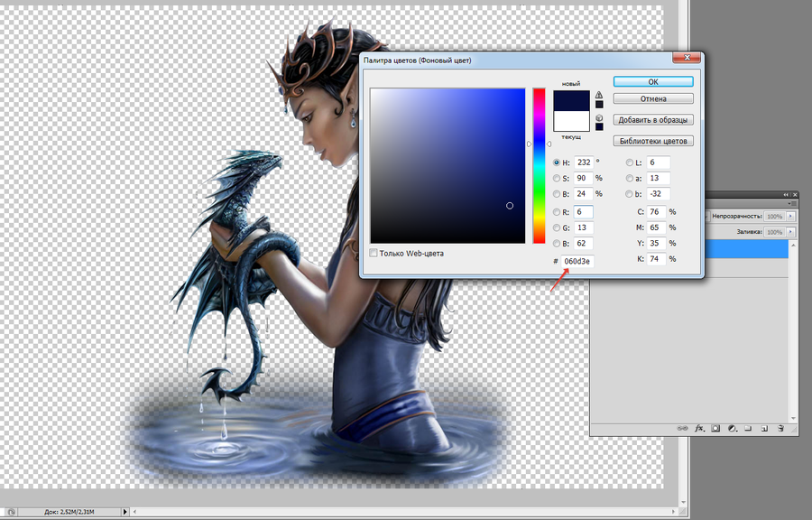Click the in-gamut dark swatch below warning triangle

[599, 105]
